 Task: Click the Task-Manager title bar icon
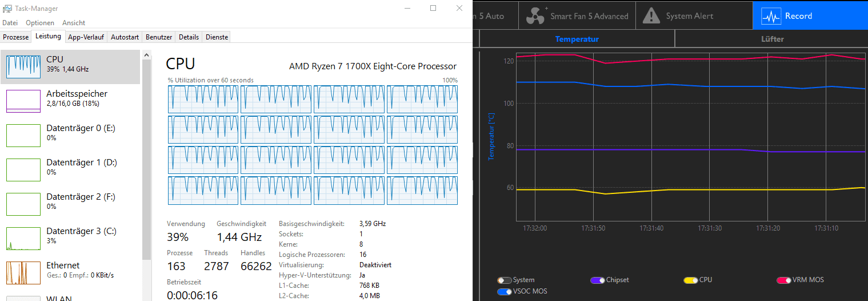7,9
